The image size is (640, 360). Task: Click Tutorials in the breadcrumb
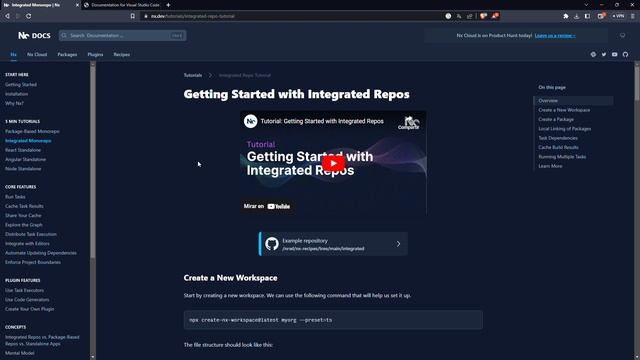coord(193,75)
